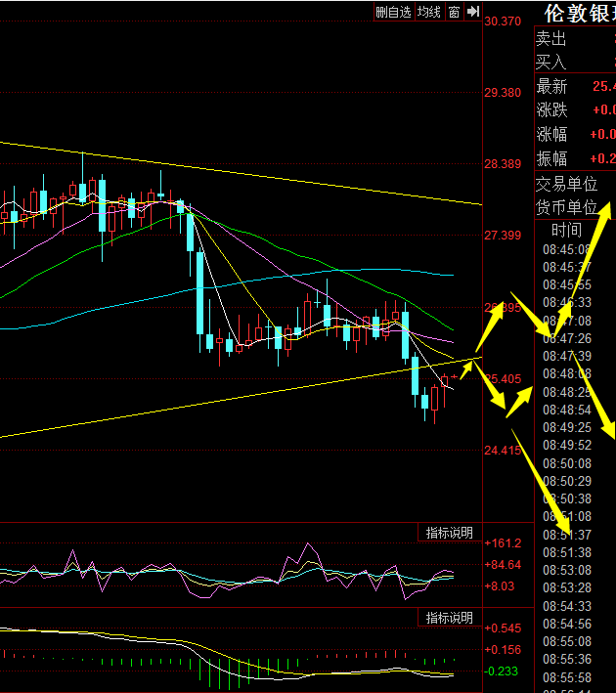Click the 30.370 price axis label
Screen dimensions: 616x693
(x=504, y=22)
